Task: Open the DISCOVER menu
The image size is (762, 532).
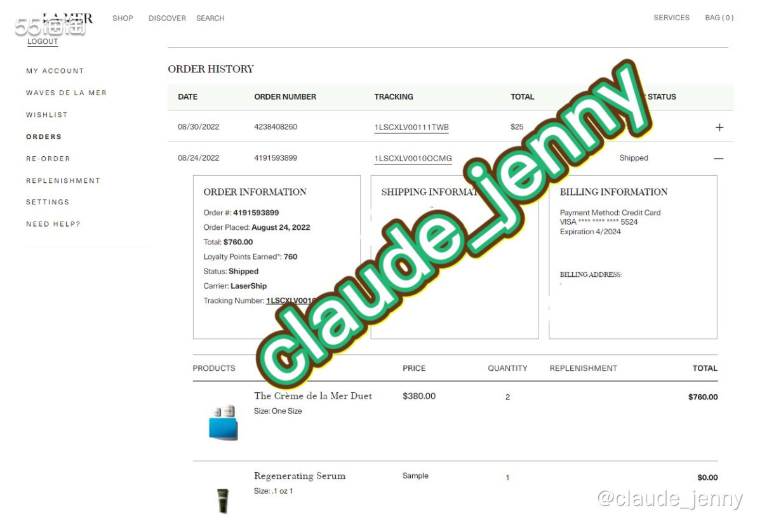Action: pos(167,18)
